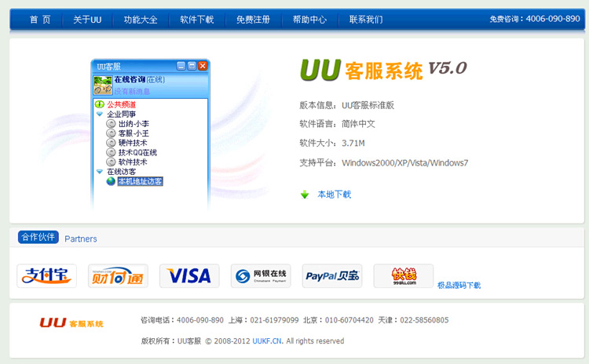Click the status icon beside 出纳-小李
The width and height of the screenshot is (589, 364).
[x=111, y=124]
